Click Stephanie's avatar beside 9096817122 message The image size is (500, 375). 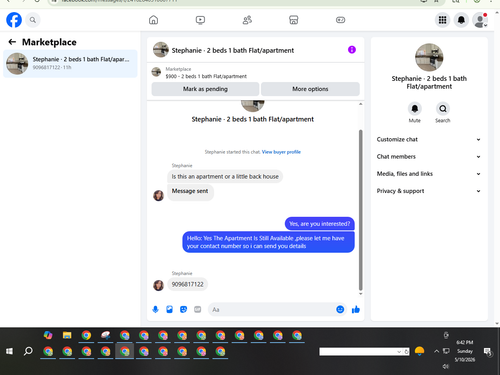pyautogui.click(x=158, y=285)
